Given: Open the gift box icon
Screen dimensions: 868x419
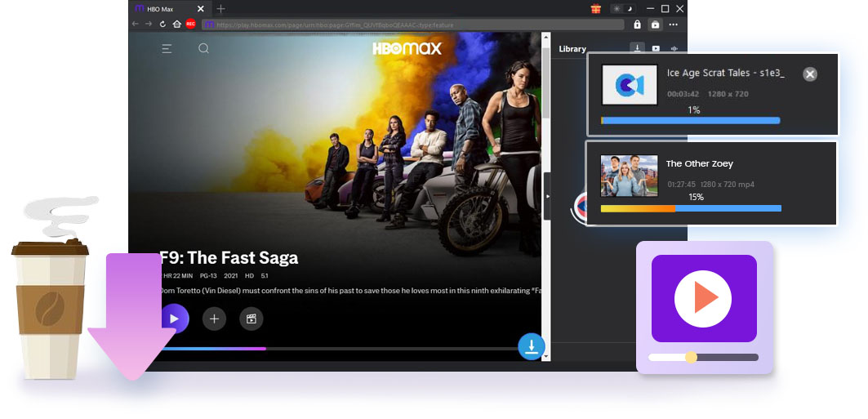Looking at the screenshot, I should coord(595,8).
